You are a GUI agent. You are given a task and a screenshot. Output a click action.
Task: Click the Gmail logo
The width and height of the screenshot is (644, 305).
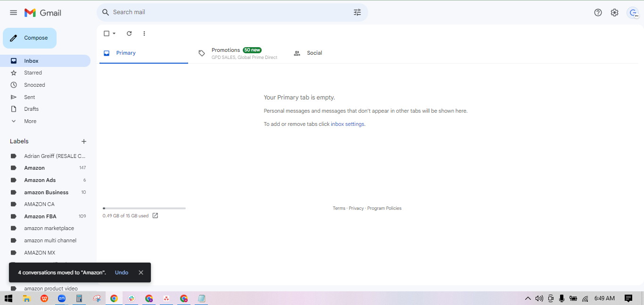coord(43,13)
